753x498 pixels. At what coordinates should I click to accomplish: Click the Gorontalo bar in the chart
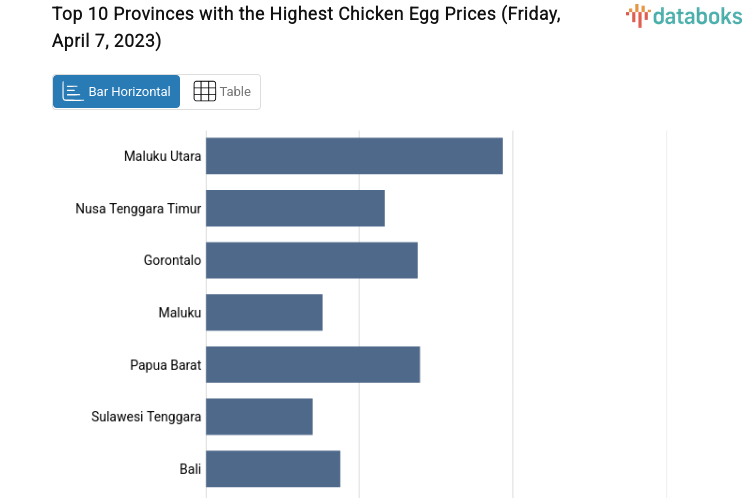coord(311,260)
